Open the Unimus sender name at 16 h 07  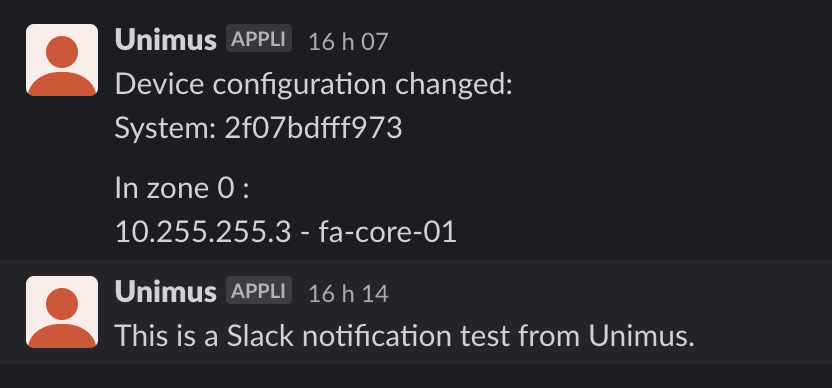pyautogui.click(x=166, y=40)
